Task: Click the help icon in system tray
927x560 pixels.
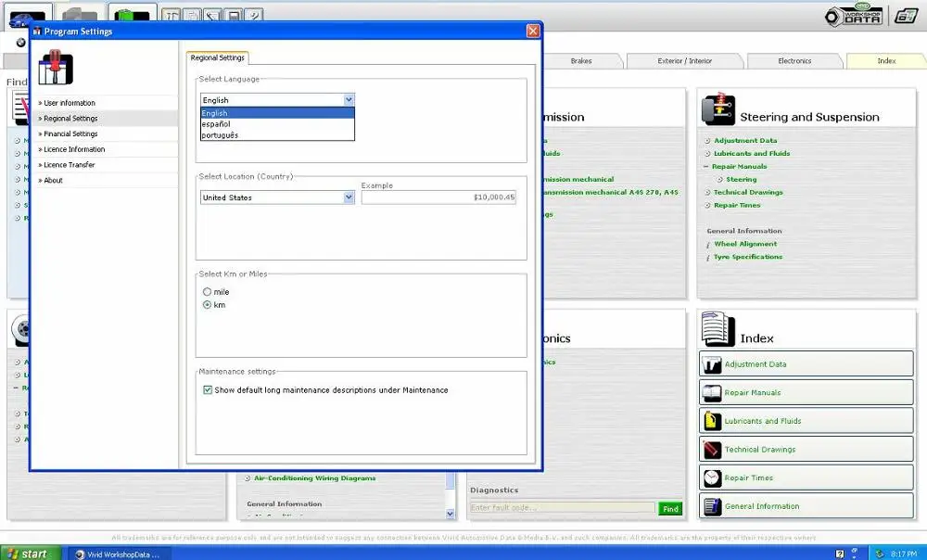Action: (x=840, y=554)
